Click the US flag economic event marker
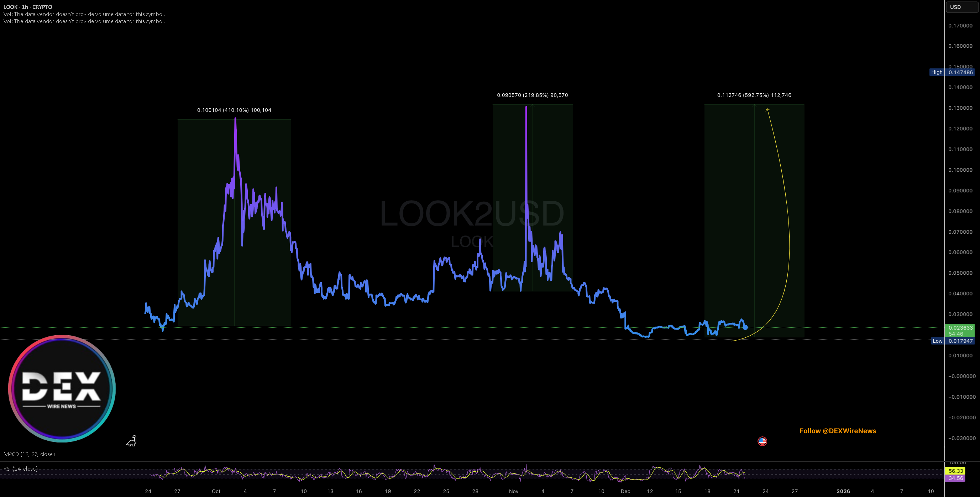Screen dimensions: 980x497 762,441
